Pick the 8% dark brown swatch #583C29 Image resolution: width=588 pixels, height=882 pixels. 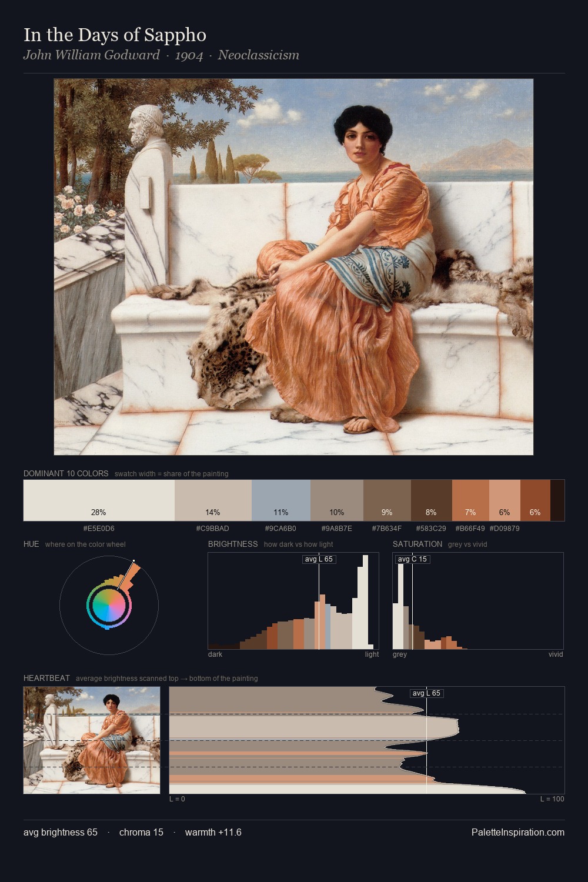432,500
